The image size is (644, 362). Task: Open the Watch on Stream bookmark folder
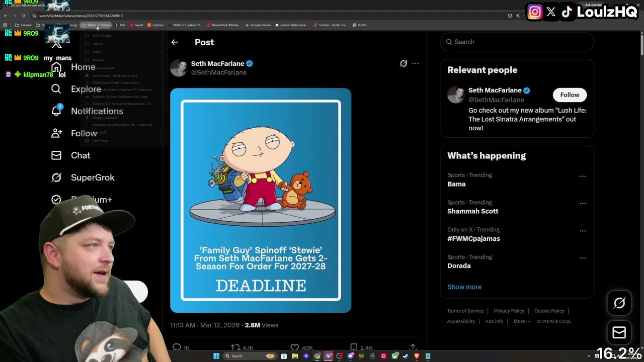coord(96,25)
